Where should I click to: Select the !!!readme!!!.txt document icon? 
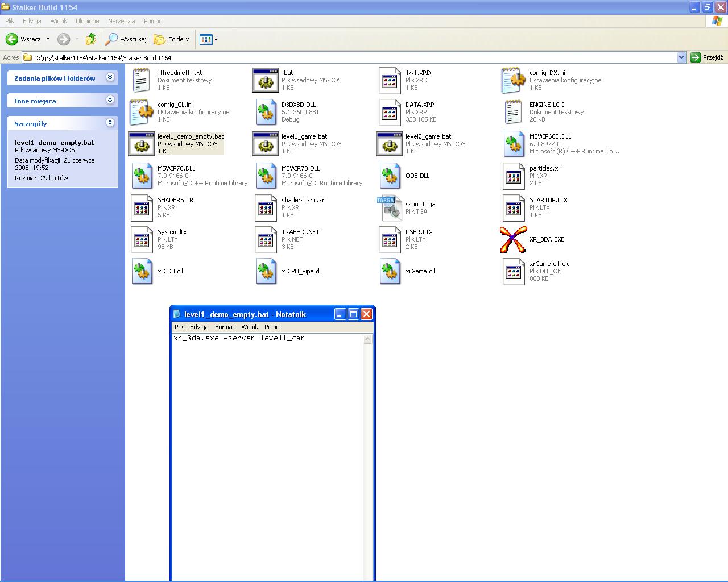141,80
